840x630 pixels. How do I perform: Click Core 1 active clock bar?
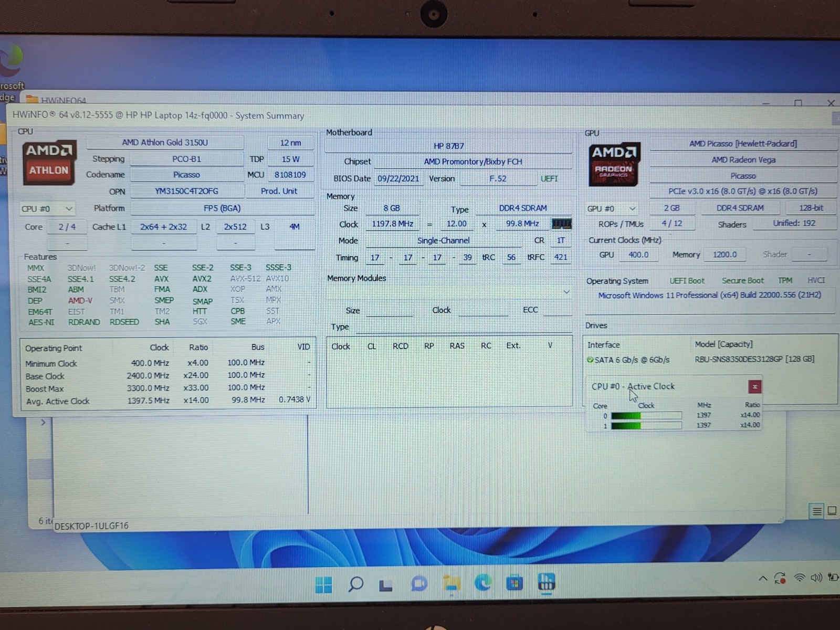point(646,426)
